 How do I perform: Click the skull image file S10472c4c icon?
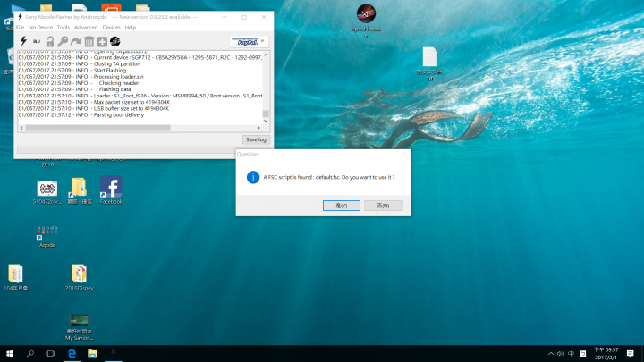click(x=47, y=189)
